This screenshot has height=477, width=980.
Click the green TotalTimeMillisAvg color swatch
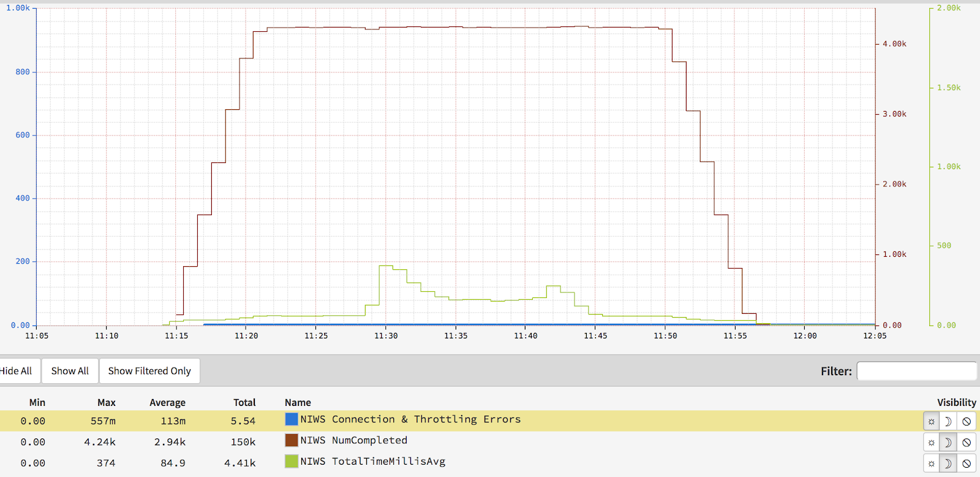292,461
